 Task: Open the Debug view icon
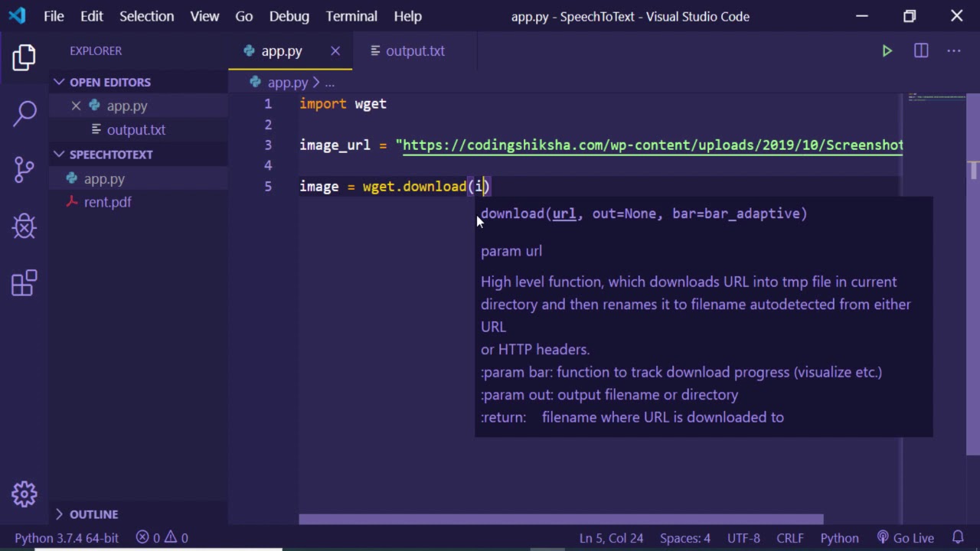tap(24, 227)
